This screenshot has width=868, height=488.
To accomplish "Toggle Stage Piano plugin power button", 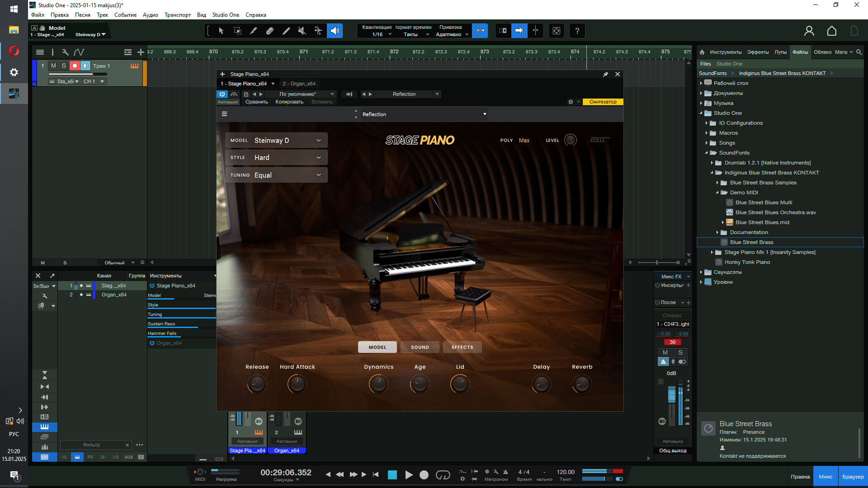I will click(222, 94).
